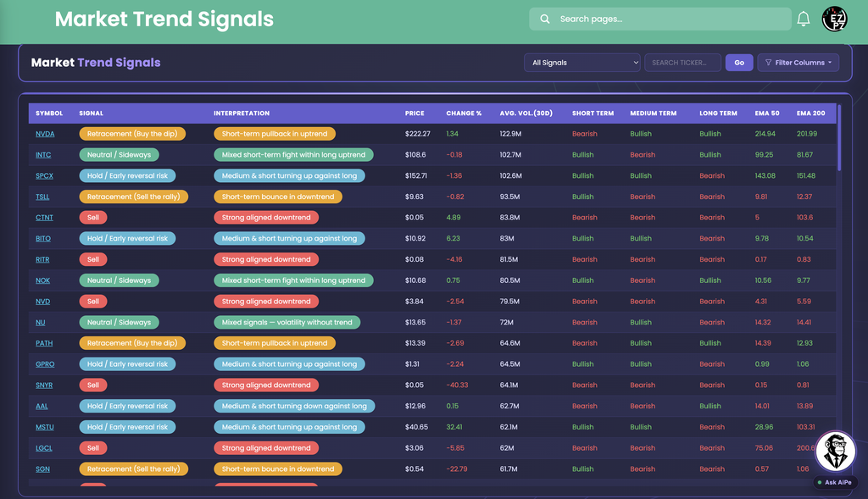Image resolution: width=868 pixels, height=499 pixels.
Task: Open the GPRO ticker link
Action: click(45, 364)
